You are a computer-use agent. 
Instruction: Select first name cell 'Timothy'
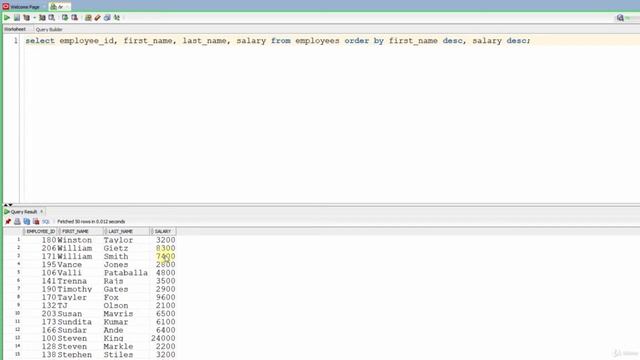(x=75, y=289)
